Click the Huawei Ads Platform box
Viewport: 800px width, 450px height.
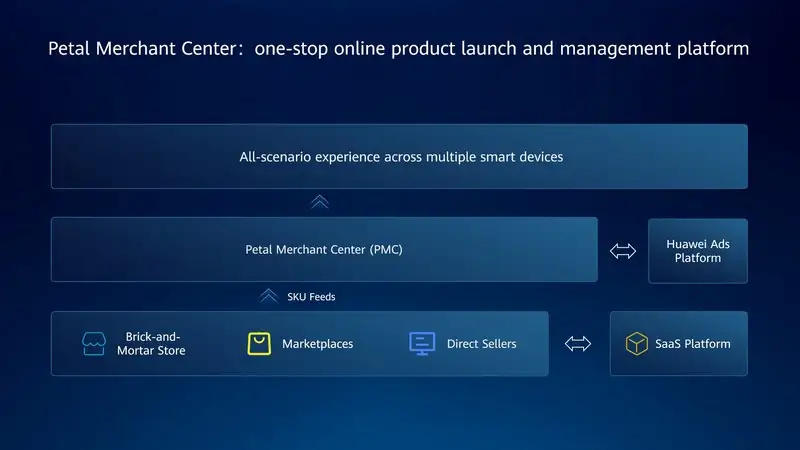697,250
